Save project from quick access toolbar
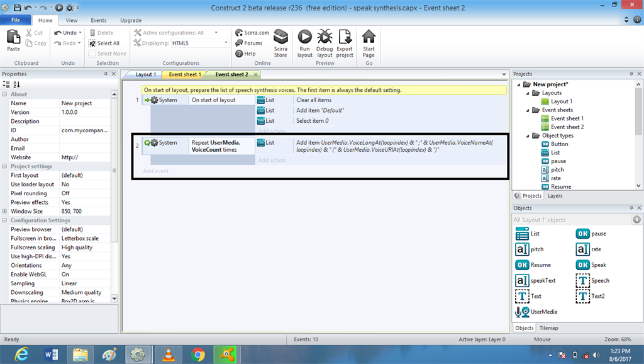This screenshot has height=364, width=644. (17, 8)
